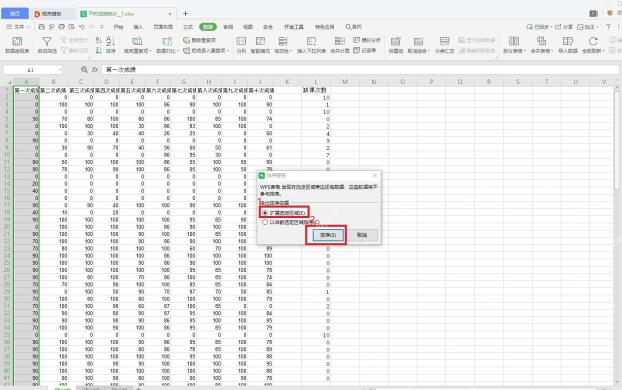Confirm with the Sort (排序) dialog button
622x390 pixels.
[328, 235]
